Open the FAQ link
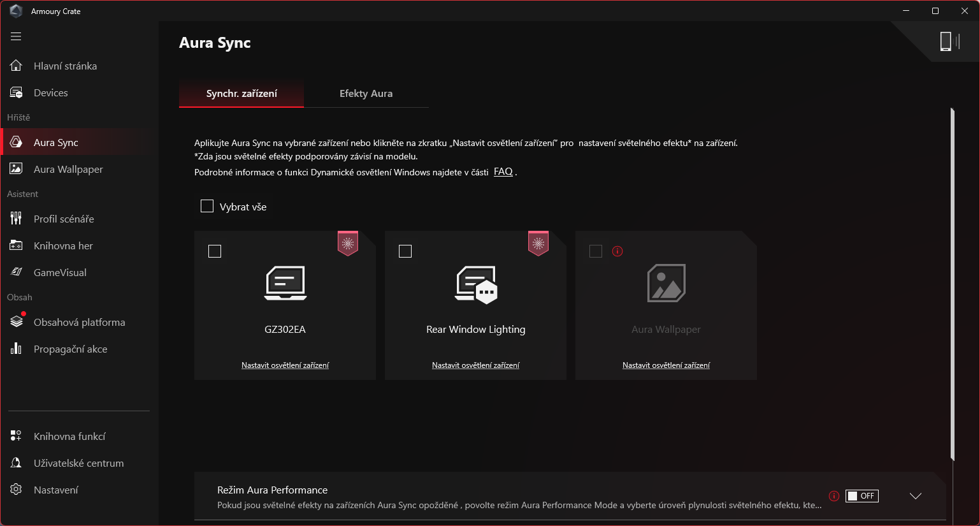980x526 pixels. click(x=503, y=172)
